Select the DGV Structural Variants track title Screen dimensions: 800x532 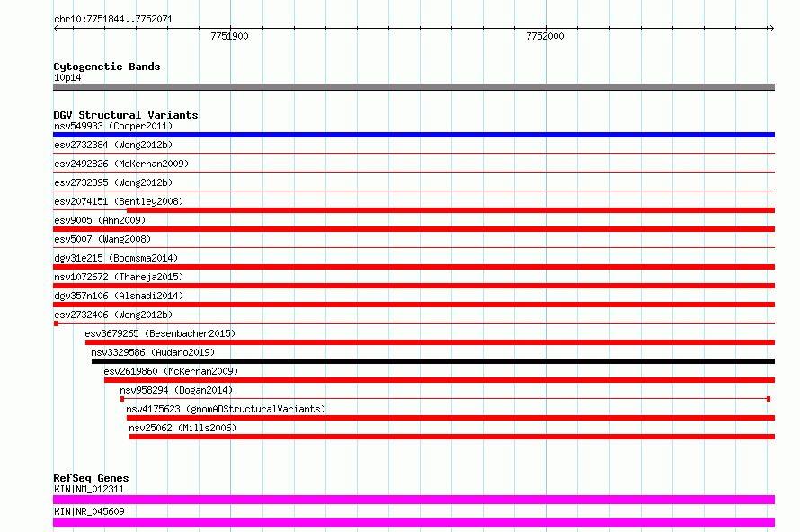coord(126,115)
